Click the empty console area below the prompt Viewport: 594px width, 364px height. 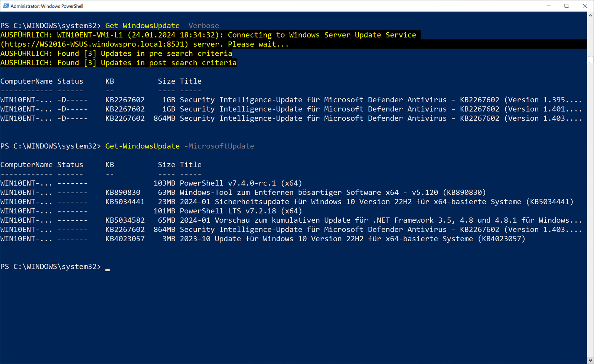(260, 315)
